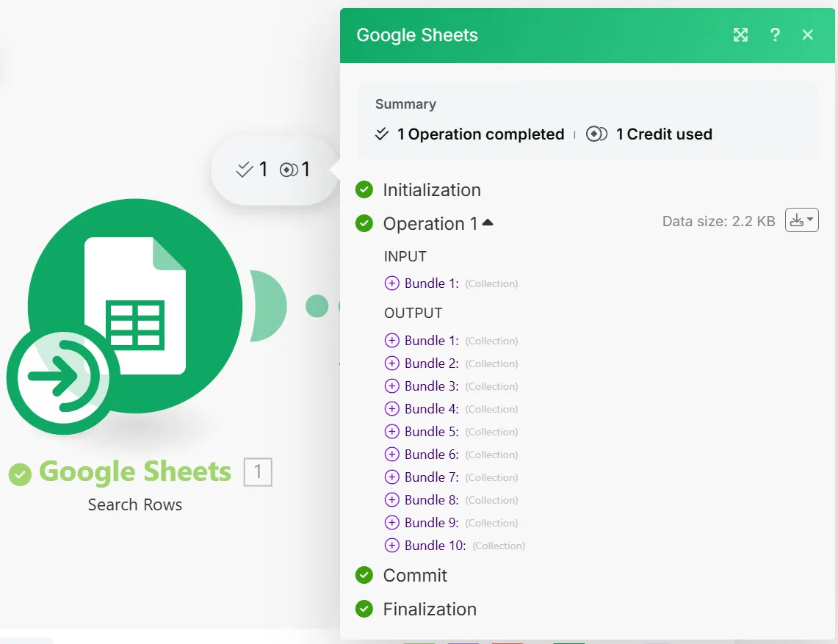The width and height of the screenshot is (838, 644).
Task: Click the Summary heading
Action: click(x=405, y=104)
